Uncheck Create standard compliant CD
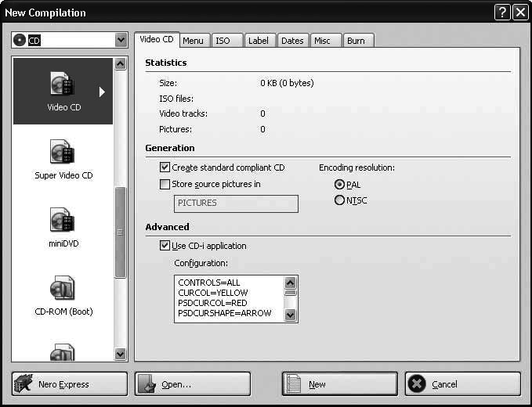Viewport: 532px width, 407px height. [165, 167]
